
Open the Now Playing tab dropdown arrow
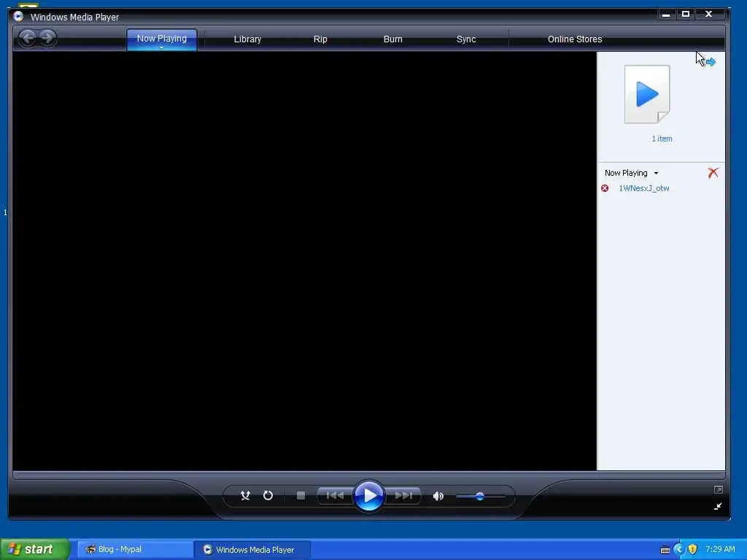[161, 48]
